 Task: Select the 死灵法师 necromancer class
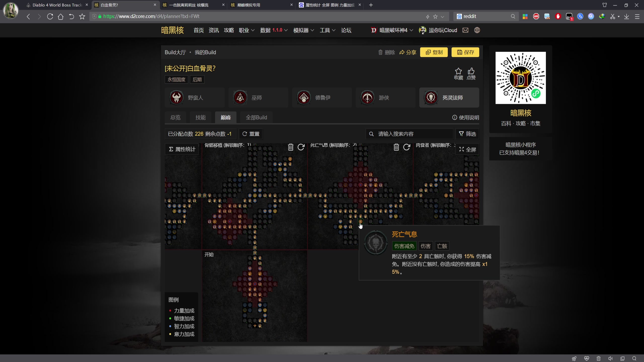tap(449, 98)
